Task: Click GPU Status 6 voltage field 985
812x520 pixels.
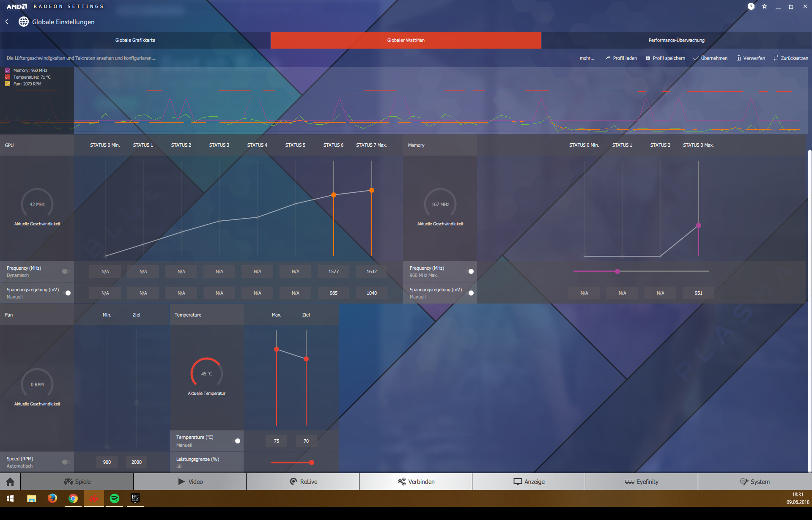Action: [334, 293]
